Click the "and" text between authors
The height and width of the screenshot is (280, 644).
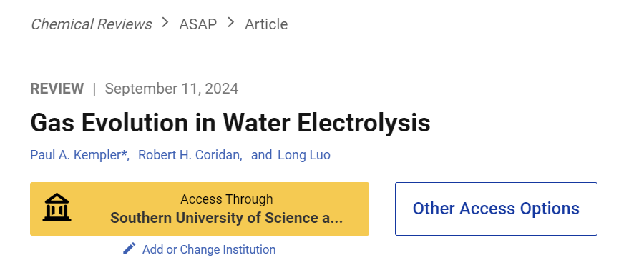click(x=262, y=156)
